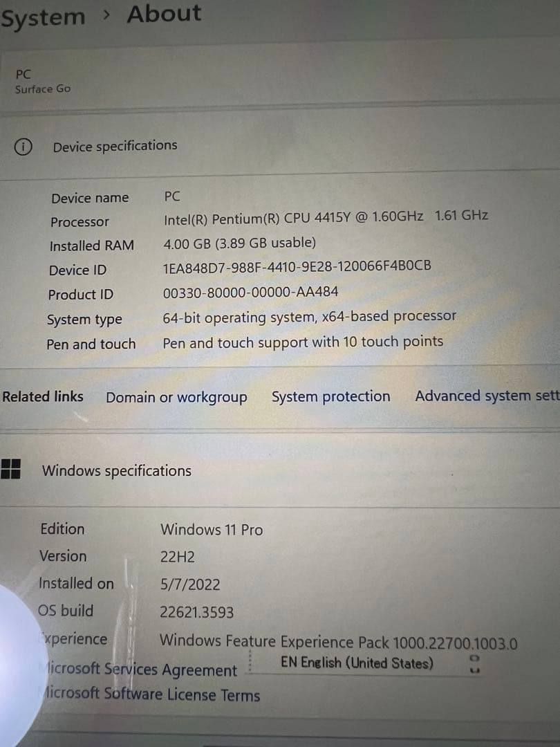Open Microsoft Software License Terms link

tap(151, 694)
